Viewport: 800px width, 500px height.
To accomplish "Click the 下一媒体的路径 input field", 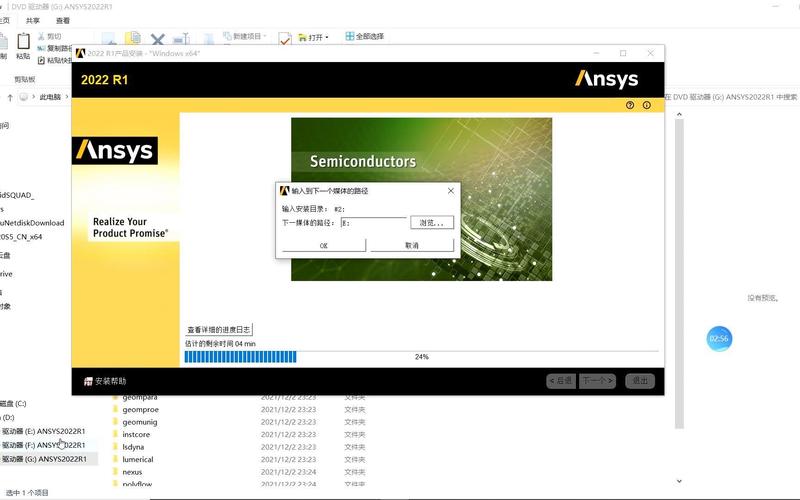I will [373, 223].
